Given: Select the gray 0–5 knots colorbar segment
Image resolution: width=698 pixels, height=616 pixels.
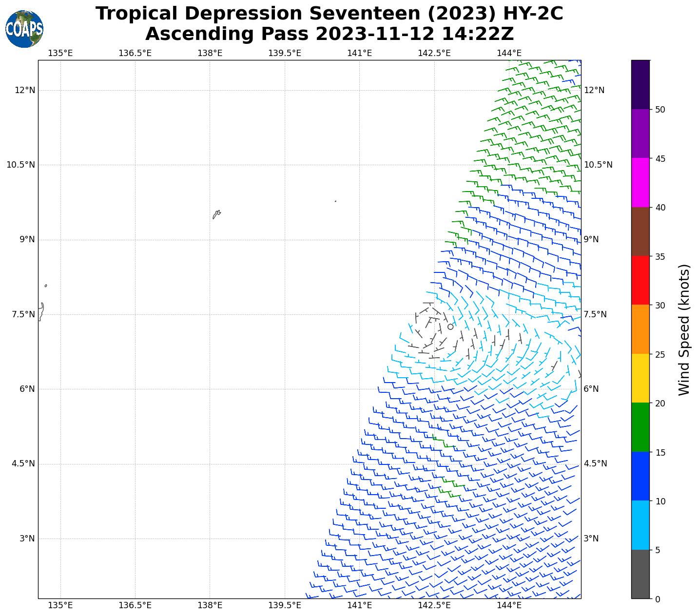Looking at the screenshot, I should 640,574.
